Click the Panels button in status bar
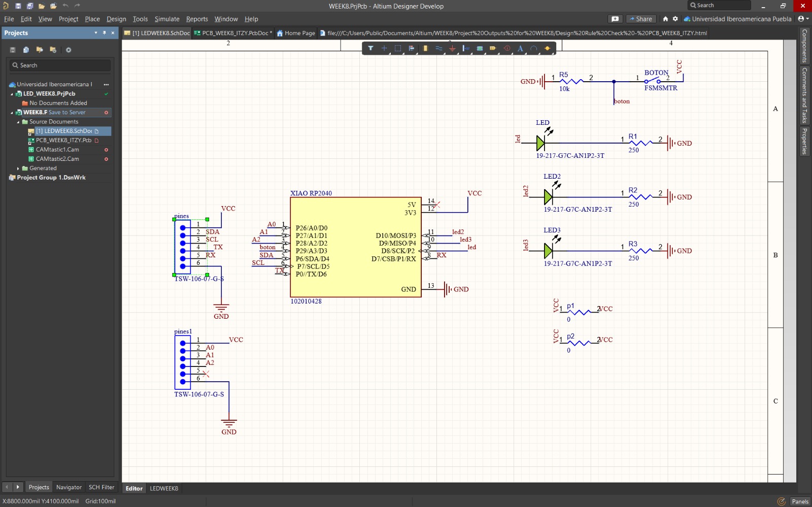This screenshot has width=812, height=507. pos(800,501)
